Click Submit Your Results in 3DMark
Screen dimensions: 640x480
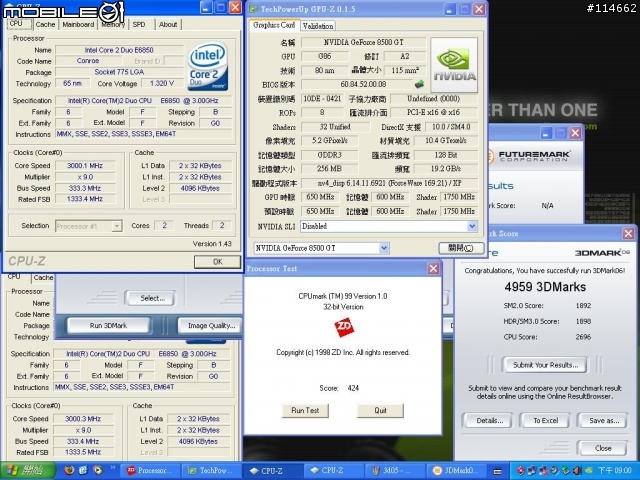(545, 365)
